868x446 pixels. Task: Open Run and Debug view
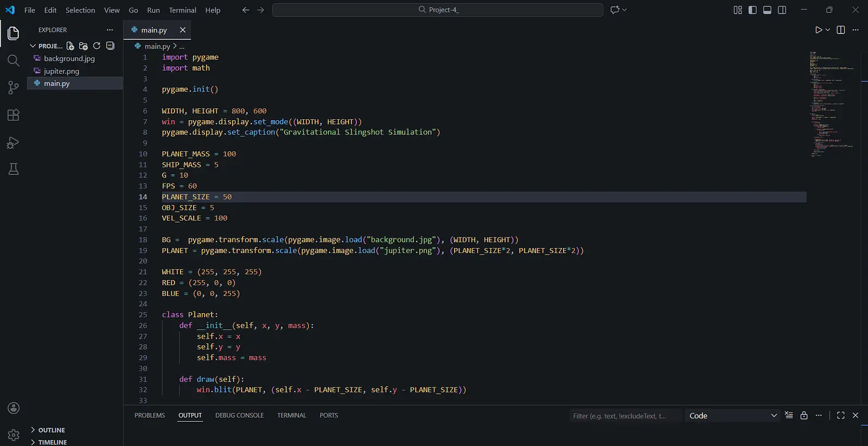tap(14, 143)
